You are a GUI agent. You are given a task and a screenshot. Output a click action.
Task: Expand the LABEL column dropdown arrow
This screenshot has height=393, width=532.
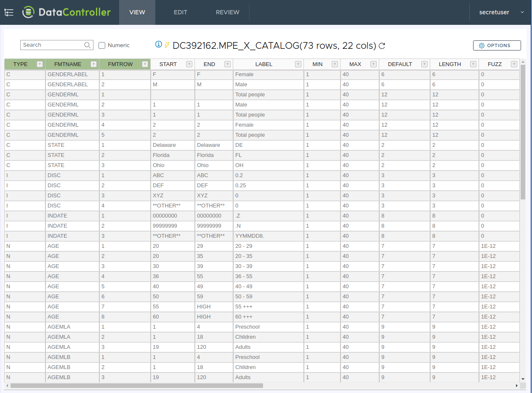[298, 64]
